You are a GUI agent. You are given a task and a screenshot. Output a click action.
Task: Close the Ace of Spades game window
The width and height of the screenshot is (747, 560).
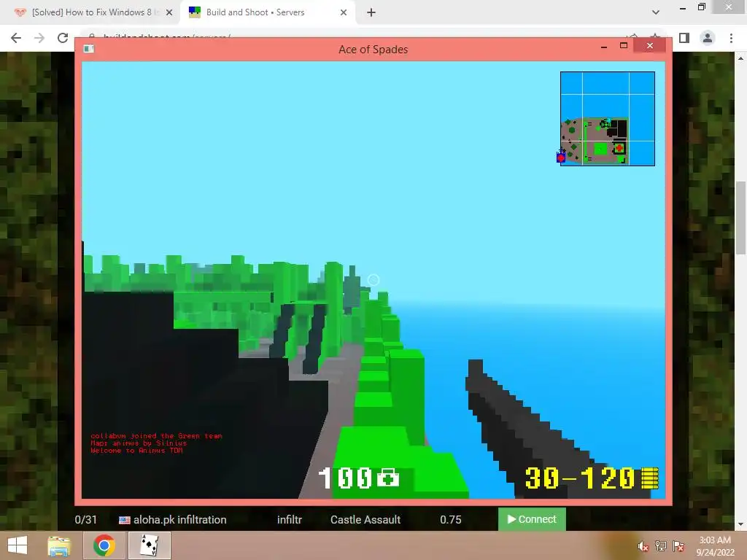650,46
